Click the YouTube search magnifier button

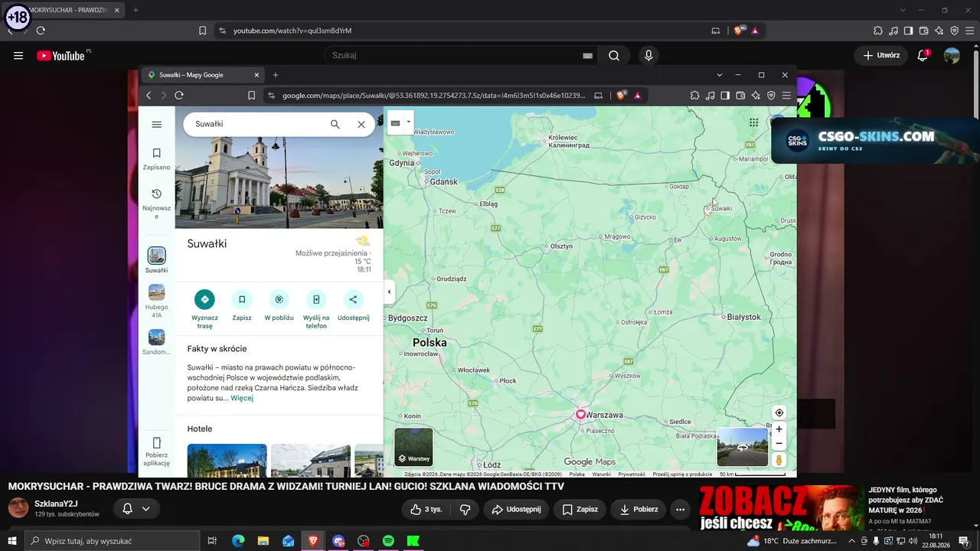pos(614,55)
